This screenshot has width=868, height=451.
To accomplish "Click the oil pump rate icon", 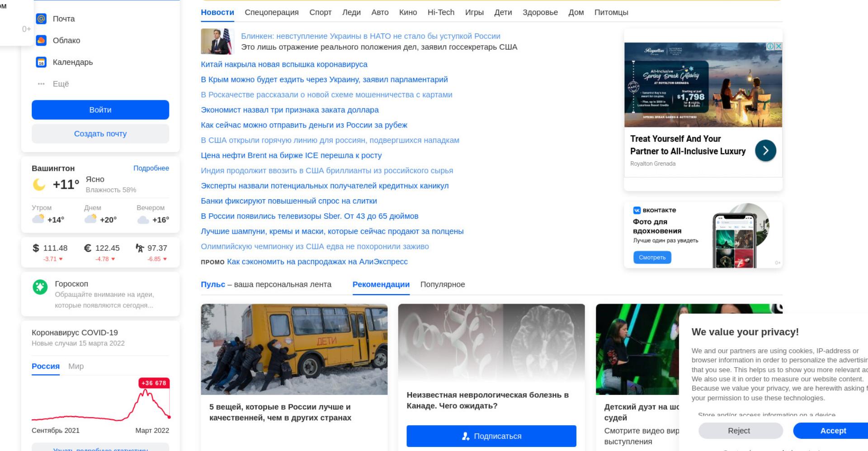I will (x=140, y=248).
